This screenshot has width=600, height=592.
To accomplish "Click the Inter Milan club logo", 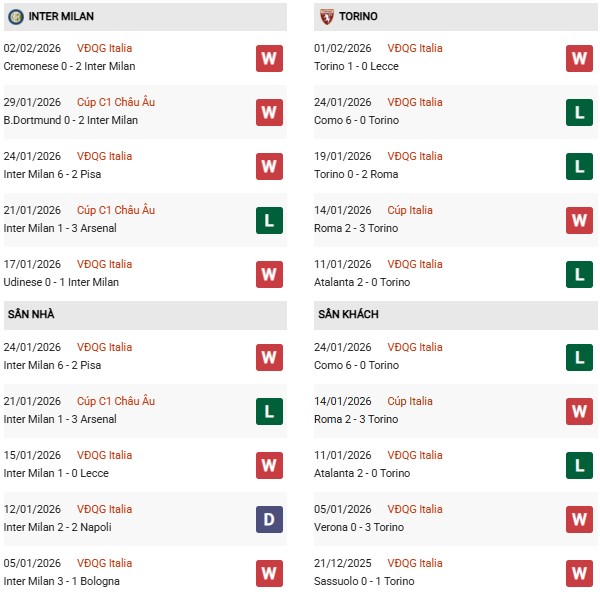I will (15, 17).
